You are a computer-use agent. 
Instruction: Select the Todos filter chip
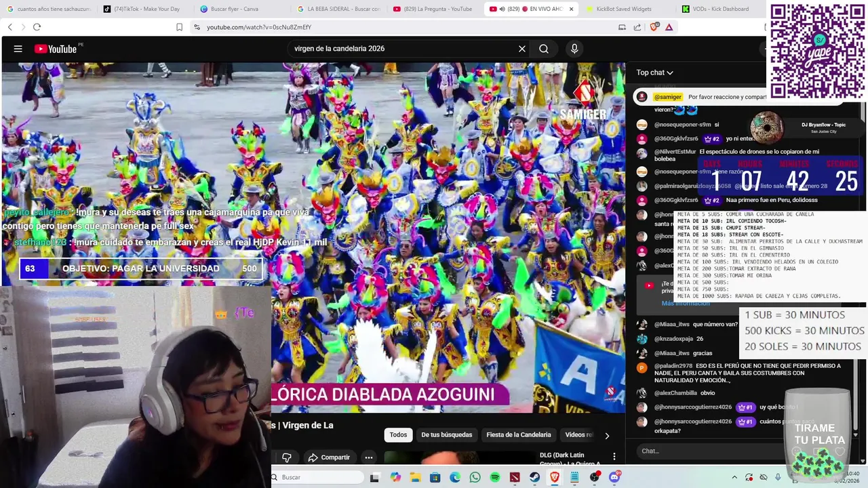[x=398, y=435]
